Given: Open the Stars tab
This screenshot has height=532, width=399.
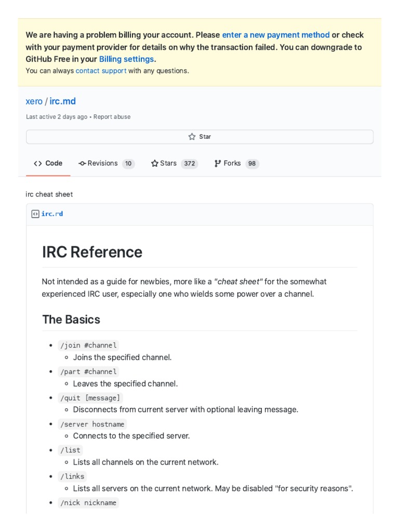Looking at the screenshot, I should [168, 164].
